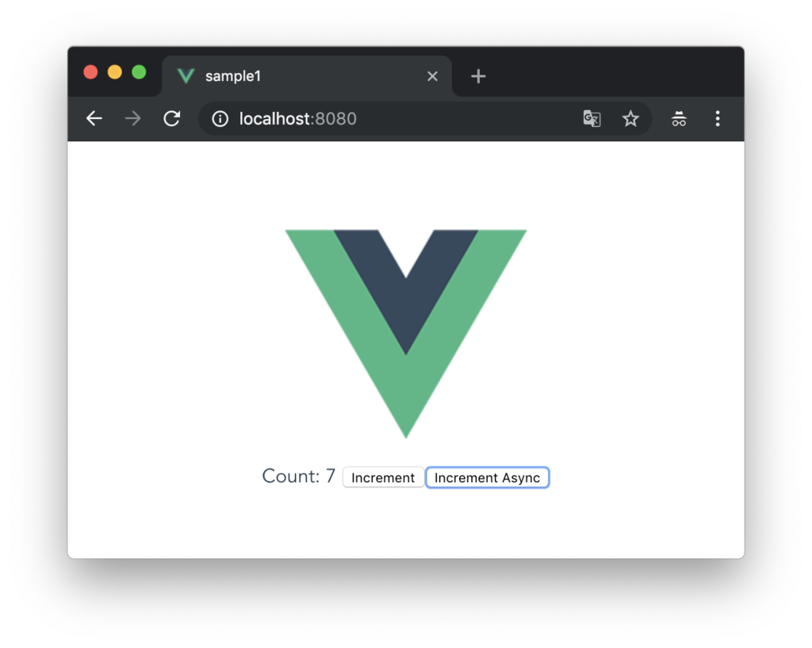
Task: Go back using the back arrow
Action: coord(94,119)
